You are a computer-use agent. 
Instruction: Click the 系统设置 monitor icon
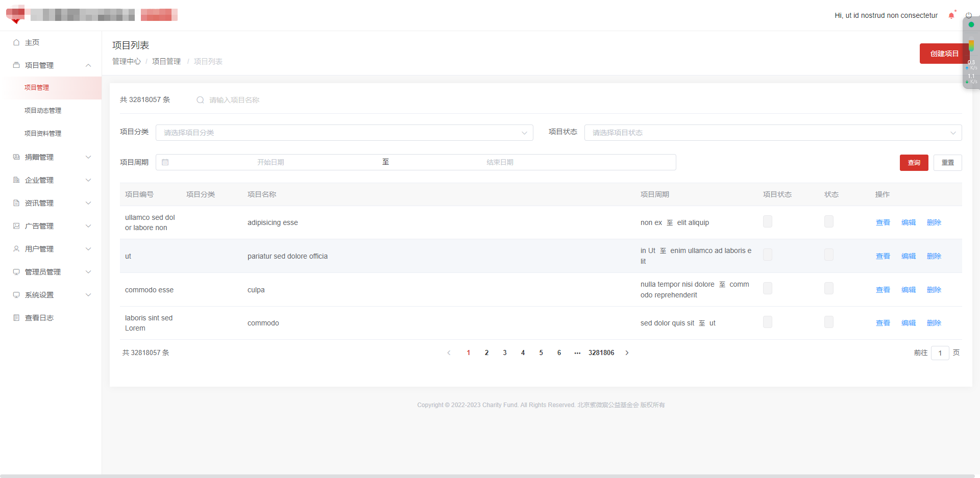click(x=16, y=295)
